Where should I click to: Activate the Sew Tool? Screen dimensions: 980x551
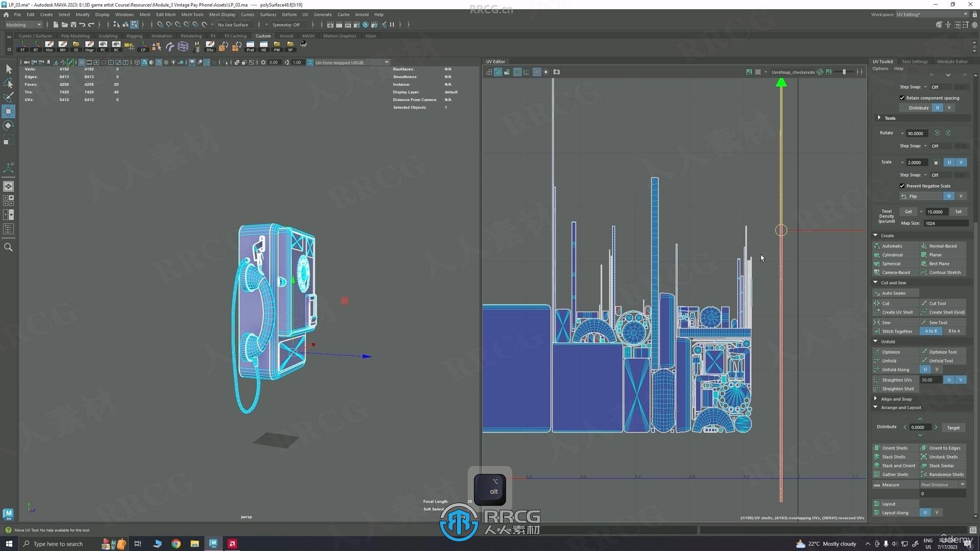click(943, 322)
